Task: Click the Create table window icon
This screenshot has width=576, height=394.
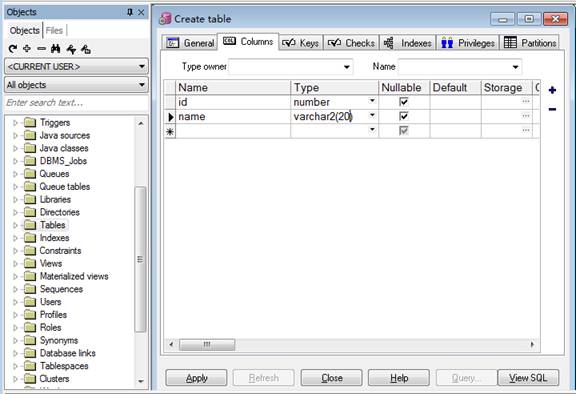Action: (165, 19)
